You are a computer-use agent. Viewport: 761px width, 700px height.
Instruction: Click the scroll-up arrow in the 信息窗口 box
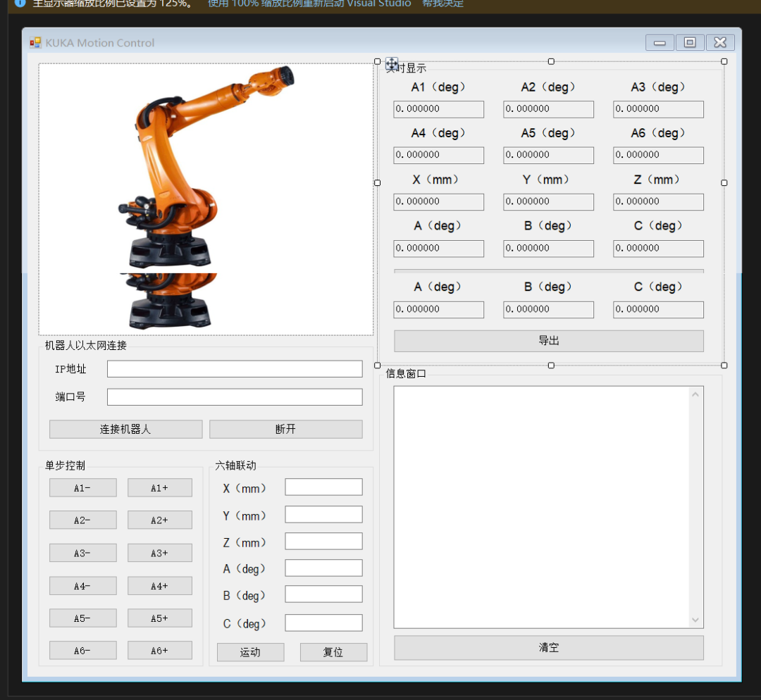695,393
